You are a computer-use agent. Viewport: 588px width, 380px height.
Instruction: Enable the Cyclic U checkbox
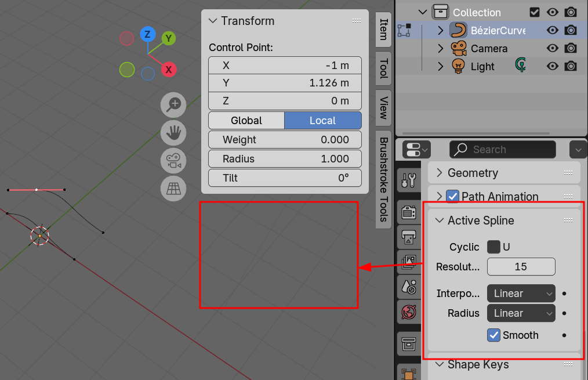tap(493, 247)
